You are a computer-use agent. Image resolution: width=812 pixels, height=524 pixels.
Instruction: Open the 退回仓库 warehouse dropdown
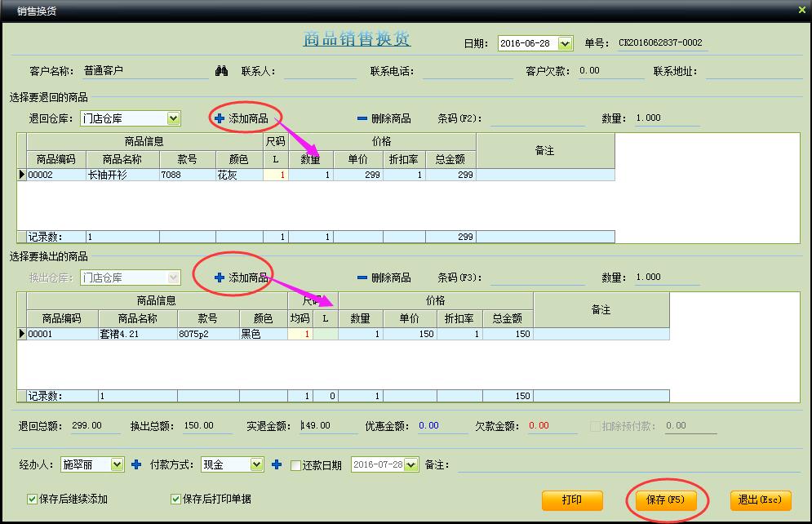click(x=174, y=118)
